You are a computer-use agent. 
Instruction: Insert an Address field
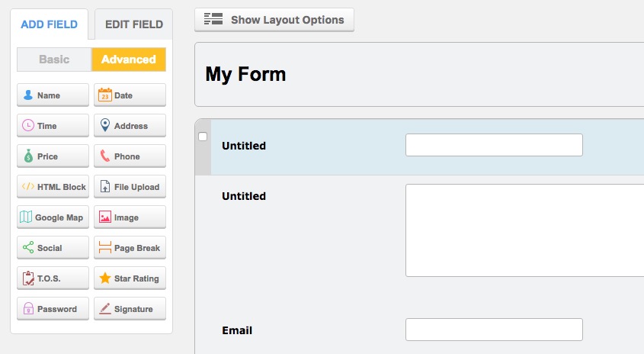point(130,126)
